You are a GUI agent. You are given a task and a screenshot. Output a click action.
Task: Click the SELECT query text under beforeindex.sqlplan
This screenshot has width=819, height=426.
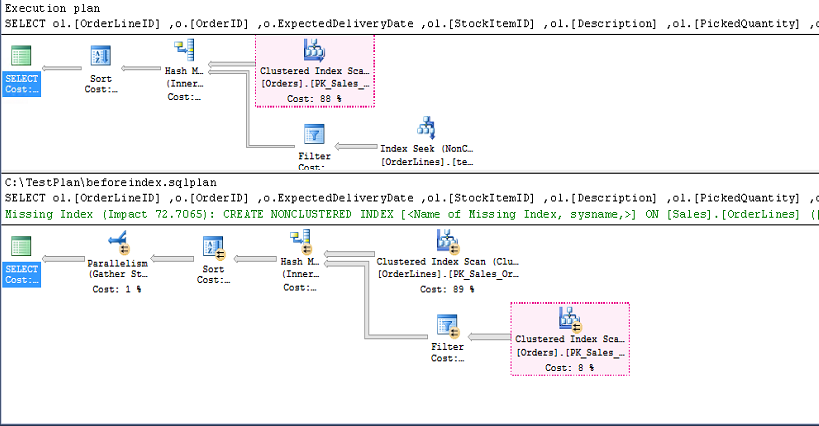(x=412, y=198)
